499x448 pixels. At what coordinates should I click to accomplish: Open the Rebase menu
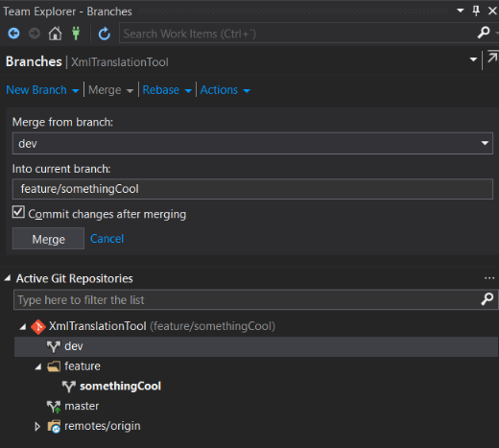[x=167, y=90]
